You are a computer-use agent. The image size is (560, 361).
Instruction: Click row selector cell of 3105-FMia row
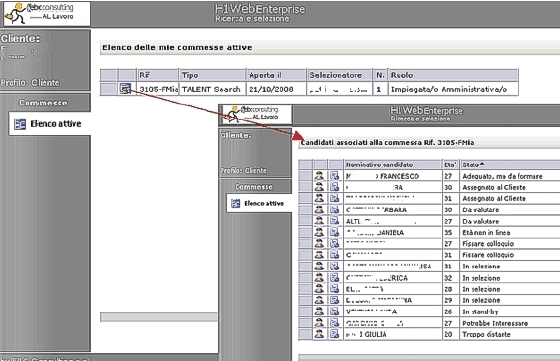coord(108,89)
